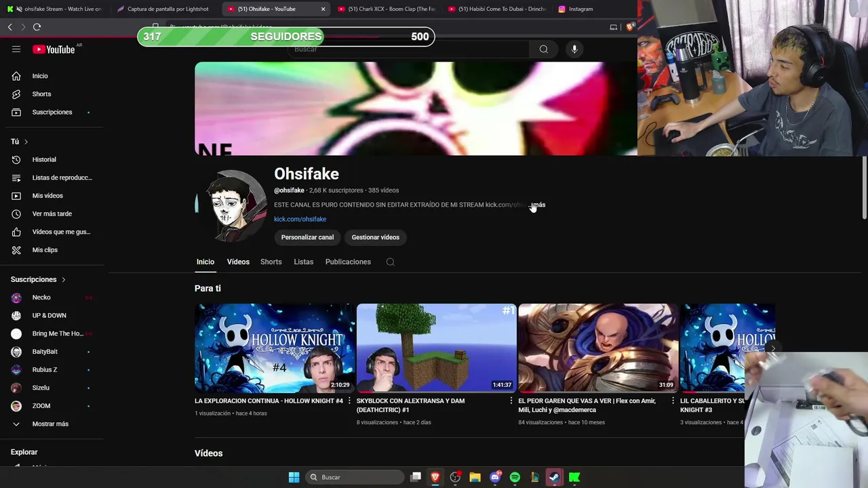
Task: Open Discord from the taskbar
Action: [x=495, y=477]
